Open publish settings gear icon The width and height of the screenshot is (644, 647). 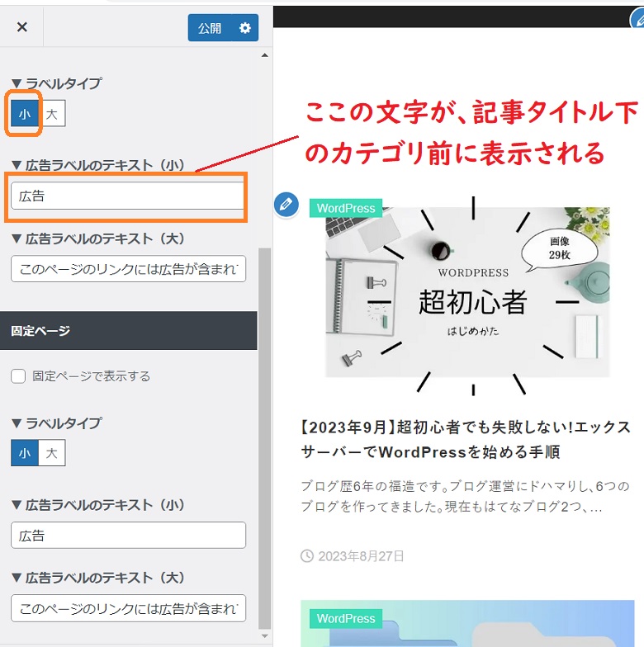[245, 28]
